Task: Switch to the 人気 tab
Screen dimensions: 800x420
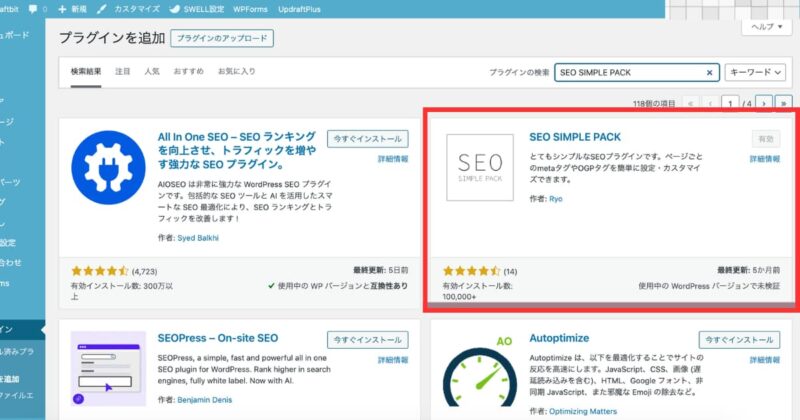Action: coord(152,71)
